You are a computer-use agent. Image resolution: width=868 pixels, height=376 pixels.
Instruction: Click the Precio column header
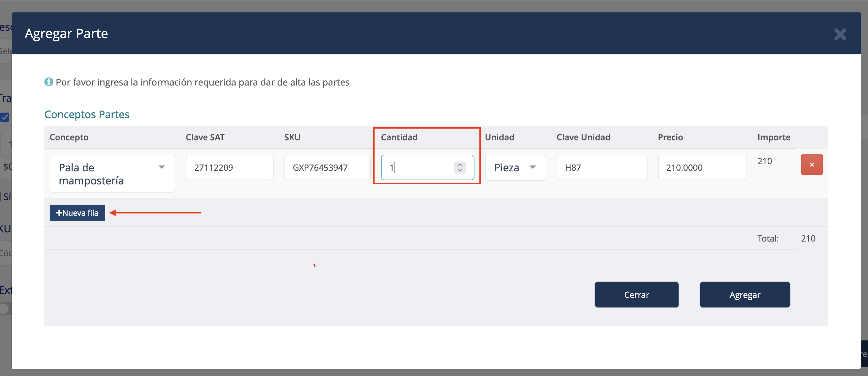[670, 137]
